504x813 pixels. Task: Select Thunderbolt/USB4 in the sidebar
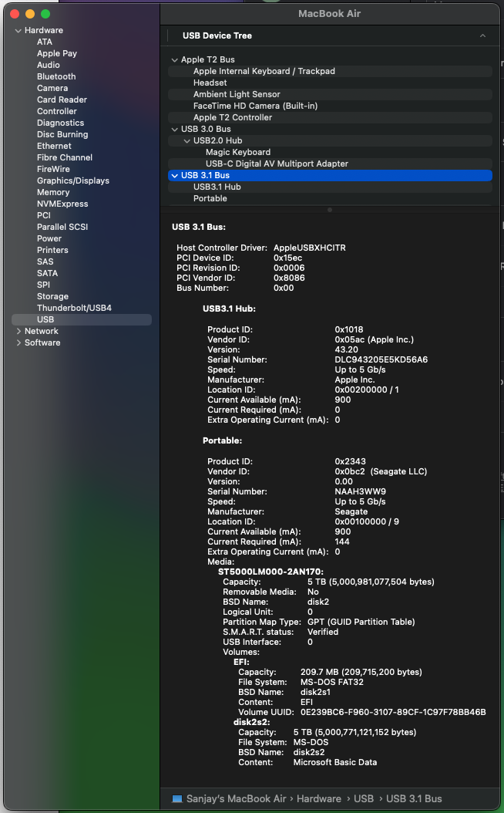click(x=74, y=308)
